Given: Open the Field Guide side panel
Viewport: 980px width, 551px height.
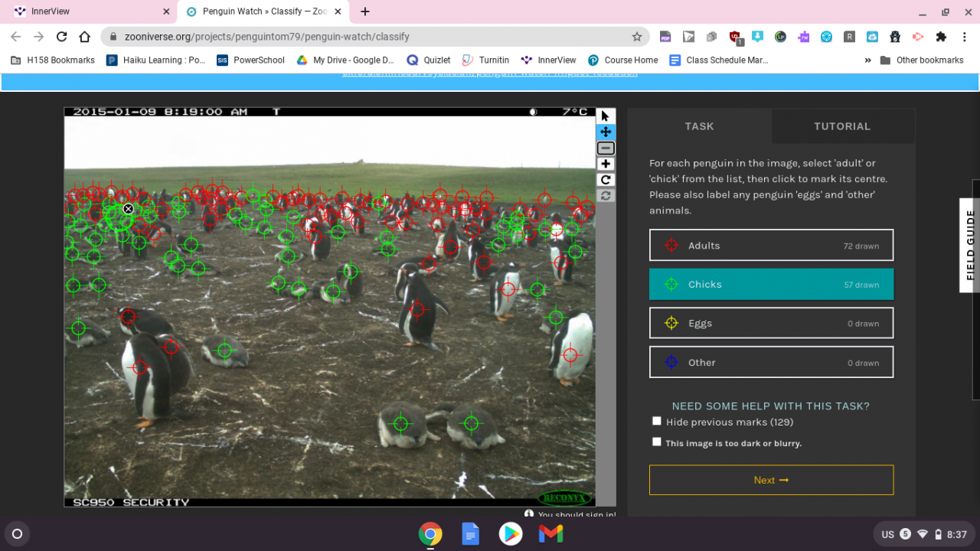Looking at the screenshot, I should [970, 245].
